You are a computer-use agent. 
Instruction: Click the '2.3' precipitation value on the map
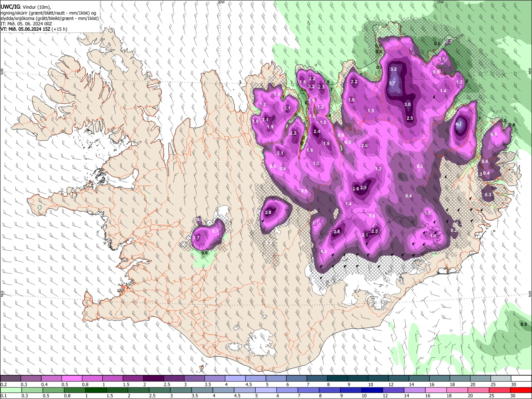(321, 87)
